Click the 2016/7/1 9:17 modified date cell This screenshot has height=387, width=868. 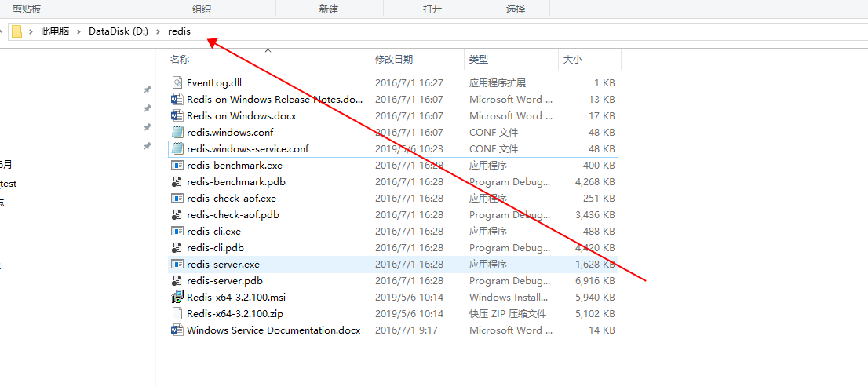coord(407,330)
